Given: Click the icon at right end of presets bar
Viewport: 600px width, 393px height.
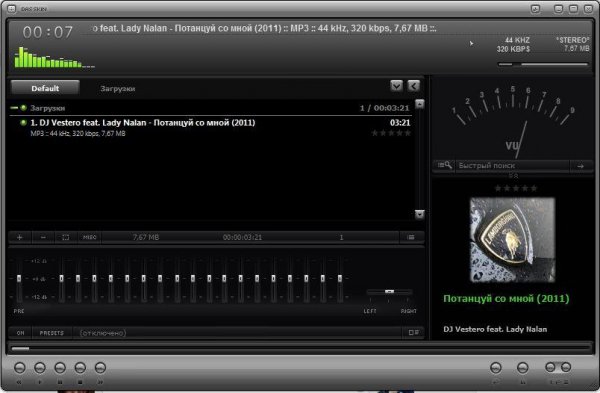Looking at the screenshot, I should (413, 333).
